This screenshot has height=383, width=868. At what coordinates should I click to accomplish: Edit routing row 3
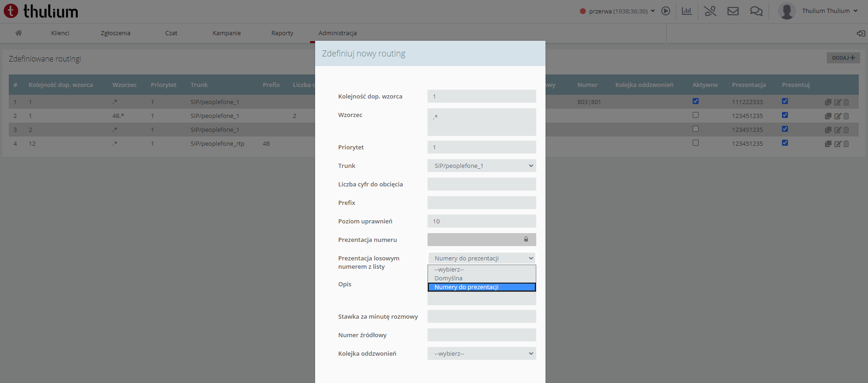point(837,130)
